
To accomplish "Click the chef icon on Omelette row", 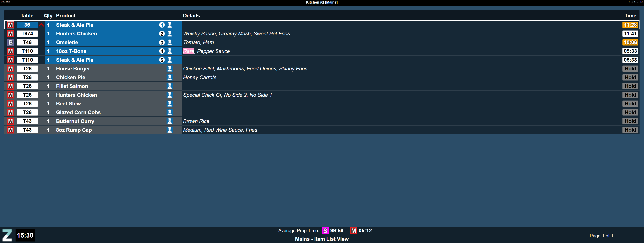I will (170, 42).
